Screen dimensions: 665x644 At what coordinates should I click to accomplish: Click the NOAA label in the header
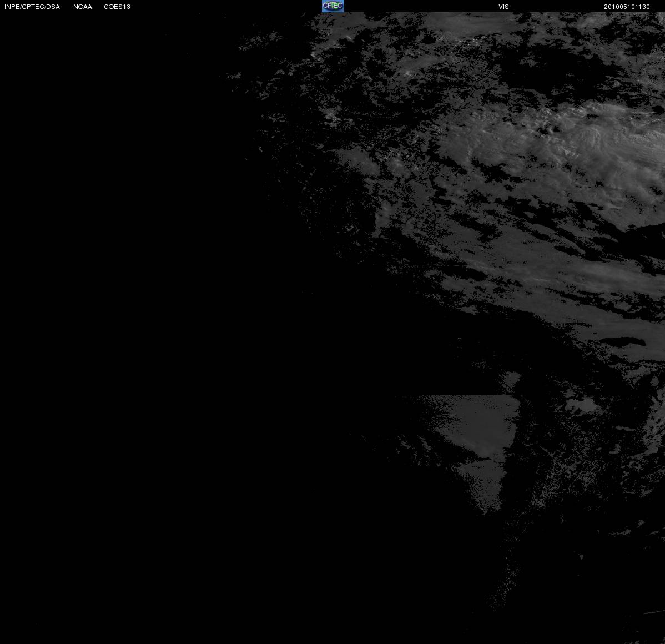[83, 7]
